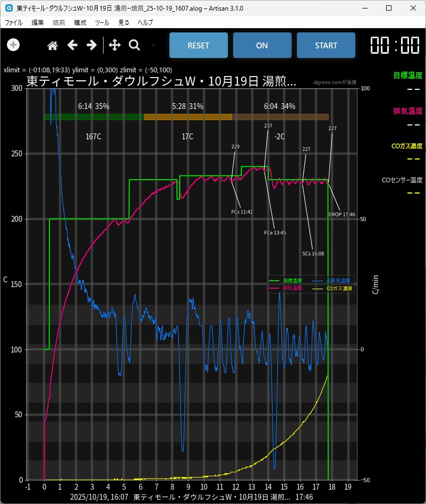Click the COセンサー温度 LCD label

402,180
